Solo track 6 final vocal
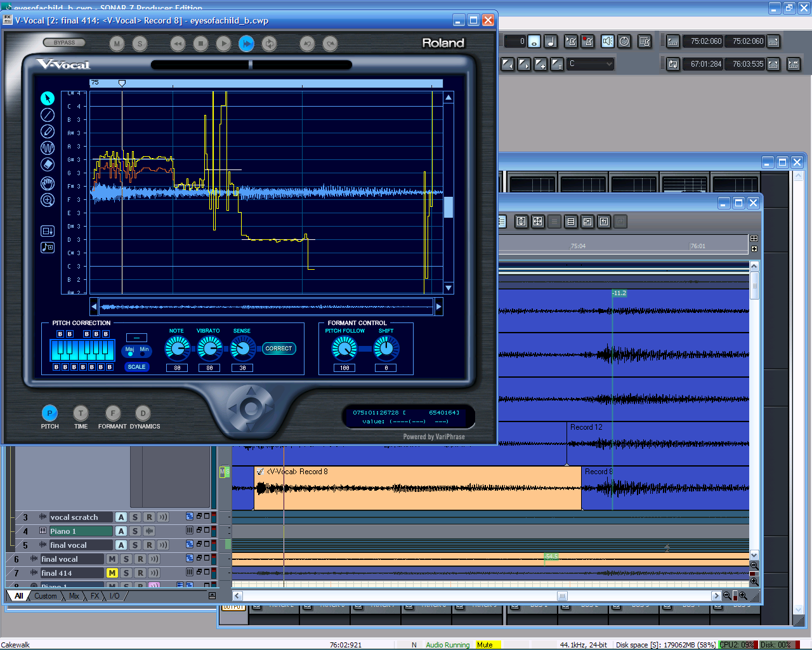Viewport: 812px width, 650px height. pos(126,559)
